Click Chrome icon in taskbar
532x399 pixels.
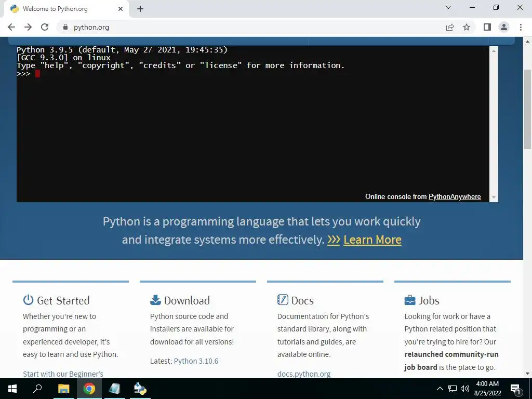click(x=89, y=389)
